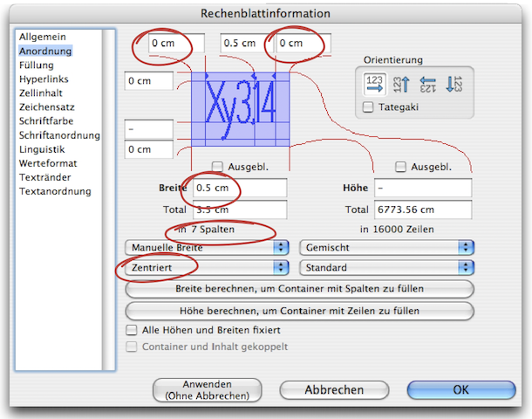
Task: Toggle Ausgebl. checkbox above Breite
Action: point(218,167)
